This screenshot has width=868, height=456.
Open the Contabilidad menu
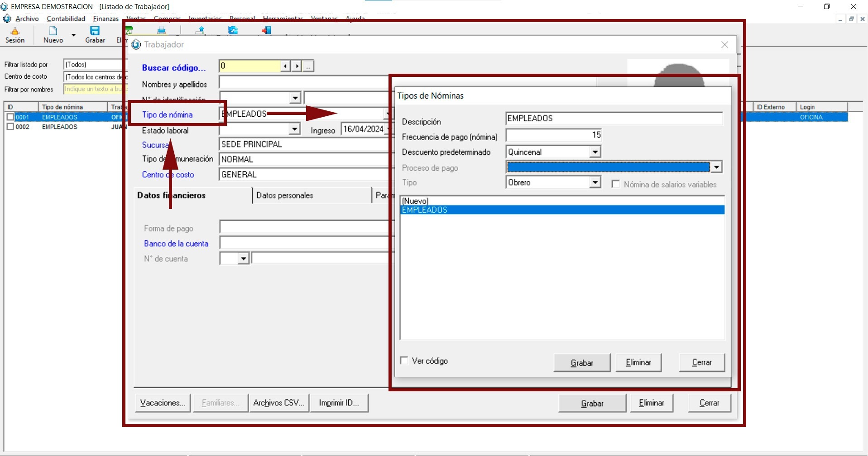coord(66,19)
